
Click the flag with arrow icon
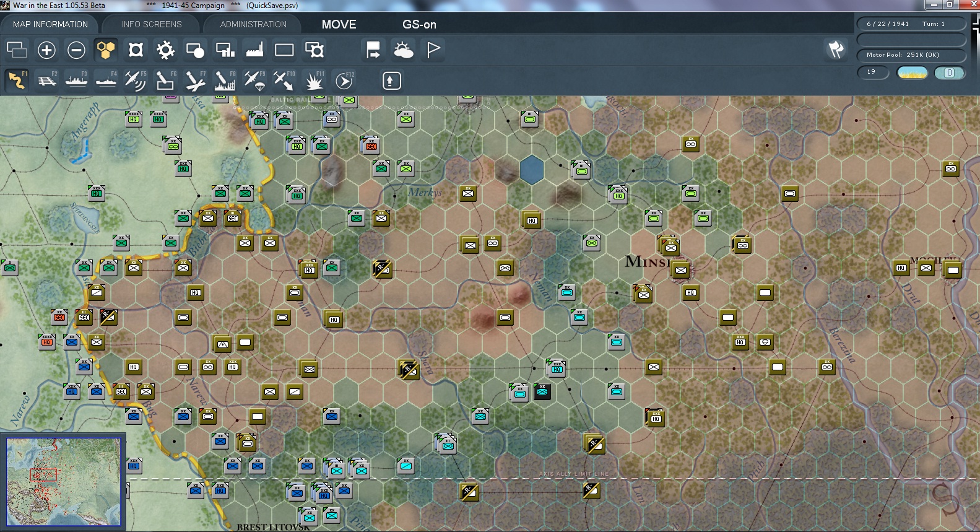click(373, 50)
